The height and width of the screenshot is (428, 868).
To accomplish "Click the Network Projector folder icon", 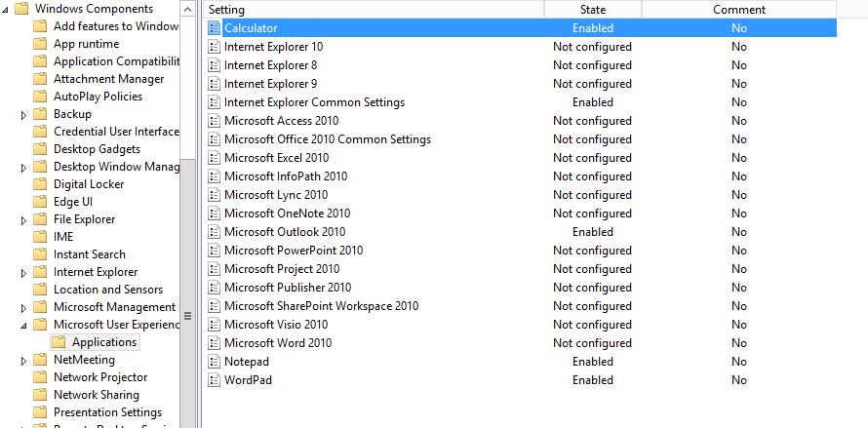I will [x=40, y=377].
